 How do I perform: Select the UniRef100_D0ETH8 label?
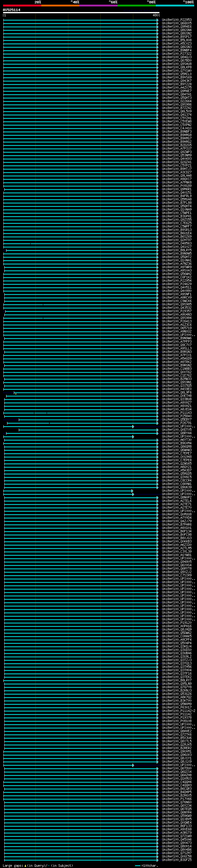[x=176, y=396]
